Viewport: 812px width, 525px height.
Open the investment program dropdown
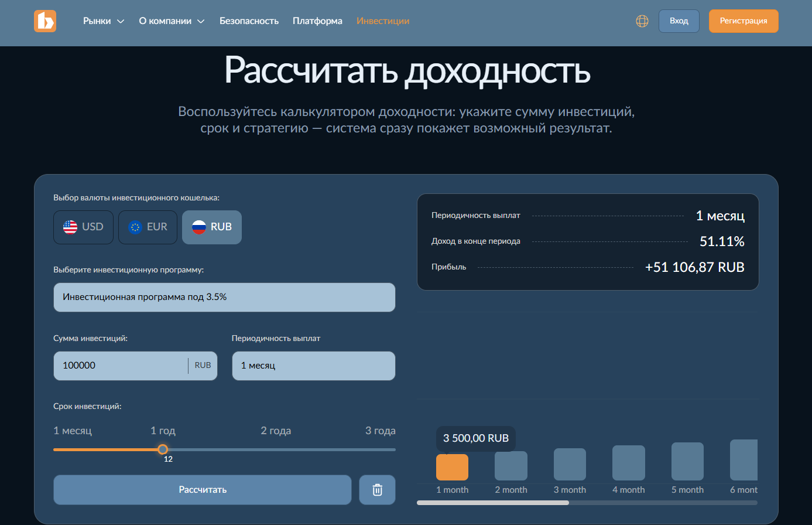(x=224, y=298)
